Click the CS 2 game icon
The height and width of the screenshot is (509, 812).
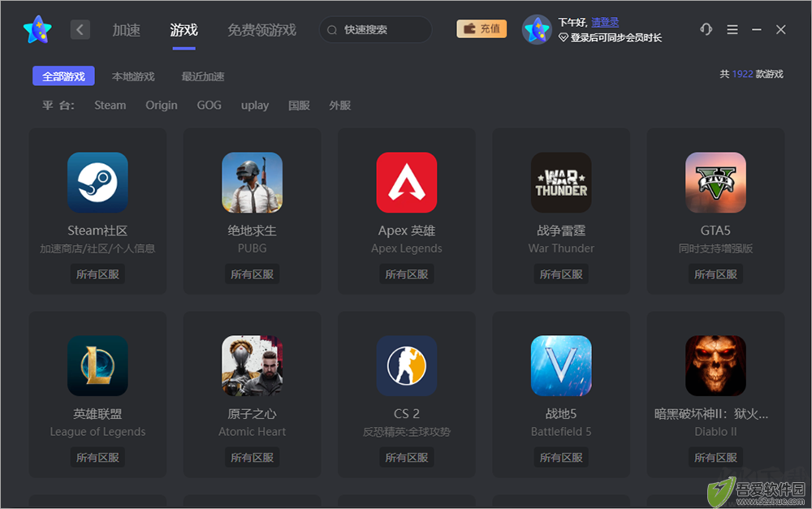coord(407,365)
